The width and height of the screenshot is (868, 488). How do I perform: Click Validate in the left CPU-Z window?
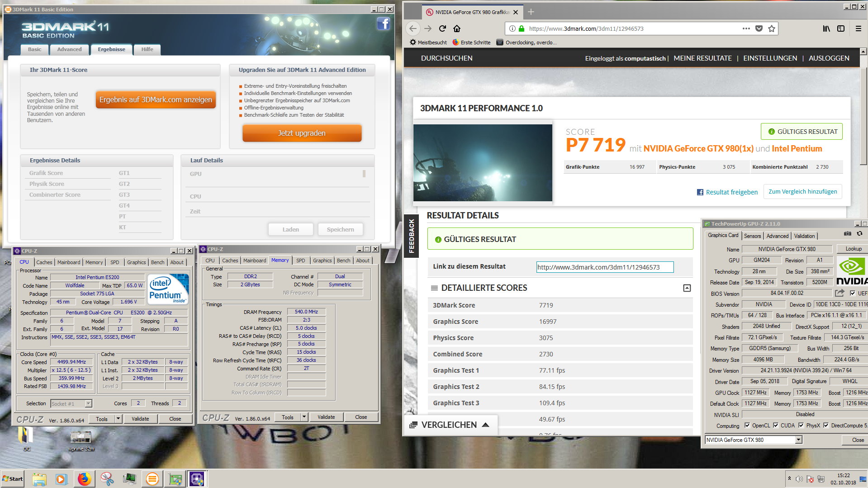click(x=140, y=419)
